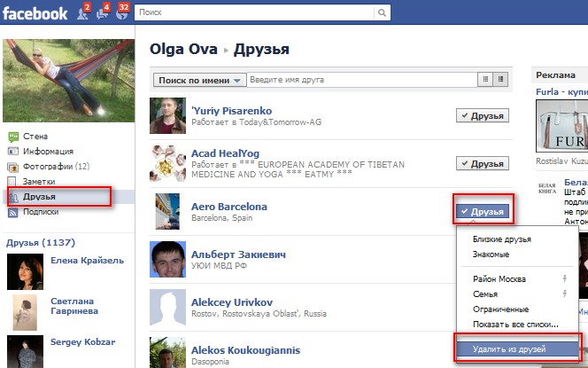Open Acad HealYog profile
588x368 pixels.
coord(226,153)
